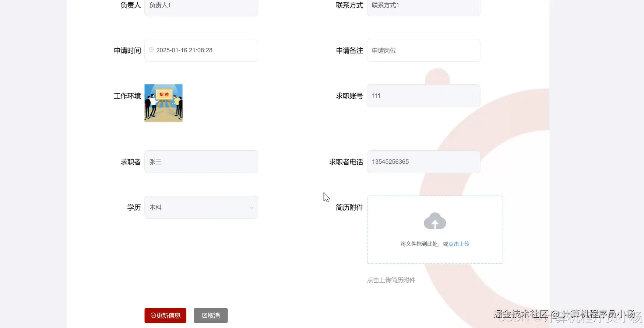Click the 求职者电话 field with 13545256365
This screenshot has width=644, height=328.
point(423,162)
